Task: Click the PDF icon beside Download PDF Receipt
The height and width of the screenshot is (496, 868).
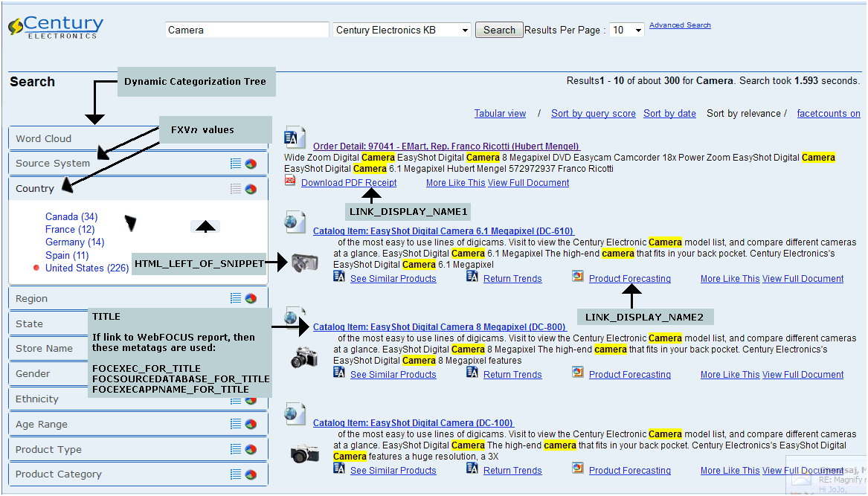Action: (x=290, y=182)
